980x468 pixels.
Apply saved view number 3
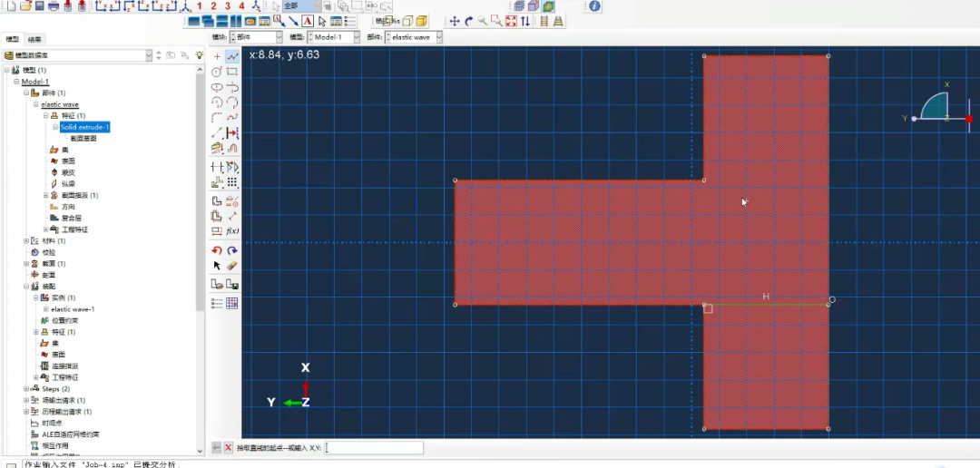(x=228, y=6)
